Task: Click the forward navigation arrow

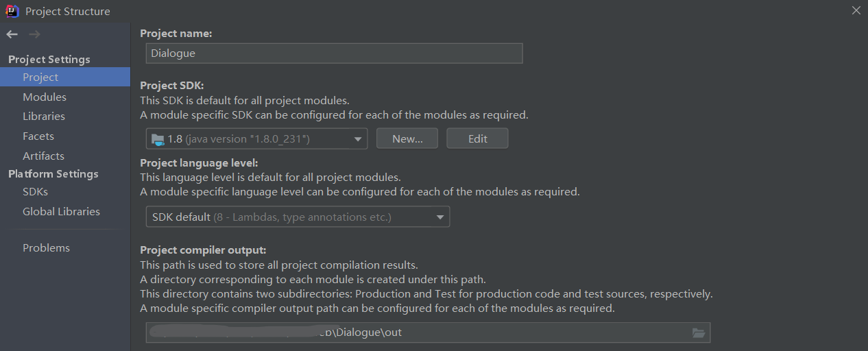Action: 34,34
